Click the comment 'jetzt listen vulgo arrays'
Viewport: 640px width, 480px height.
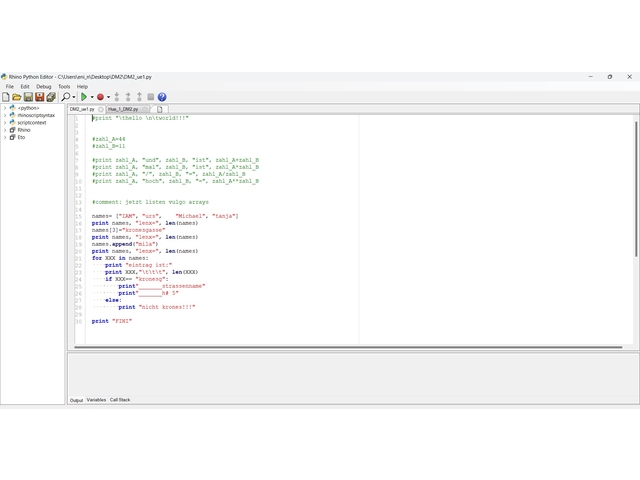tap(167, 202)
